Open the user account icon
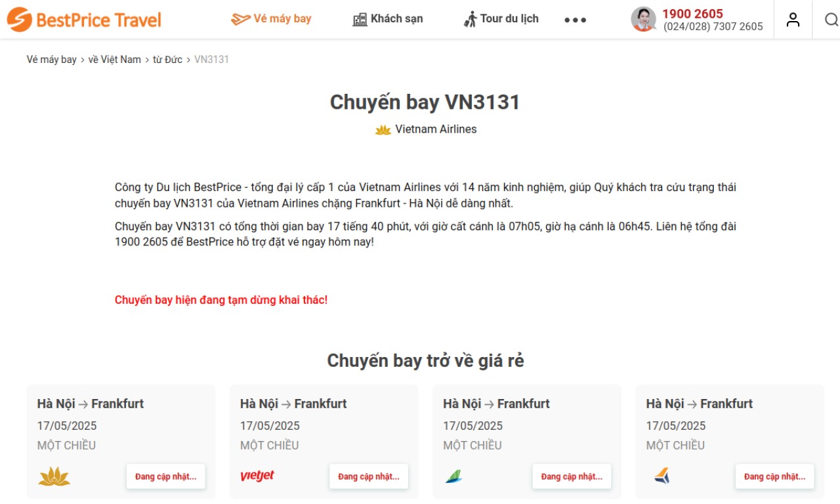Viewport: 840px width, 504px height. [793, 20]
